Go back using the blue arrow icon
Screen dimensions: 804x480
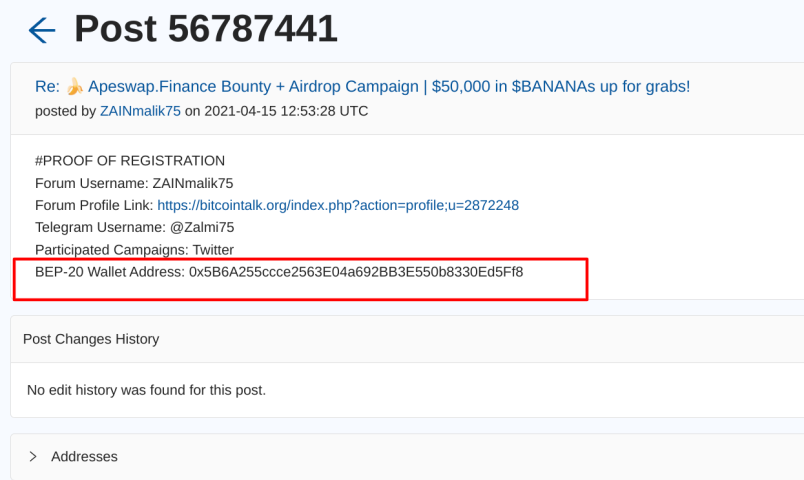(x=42, y=30)
